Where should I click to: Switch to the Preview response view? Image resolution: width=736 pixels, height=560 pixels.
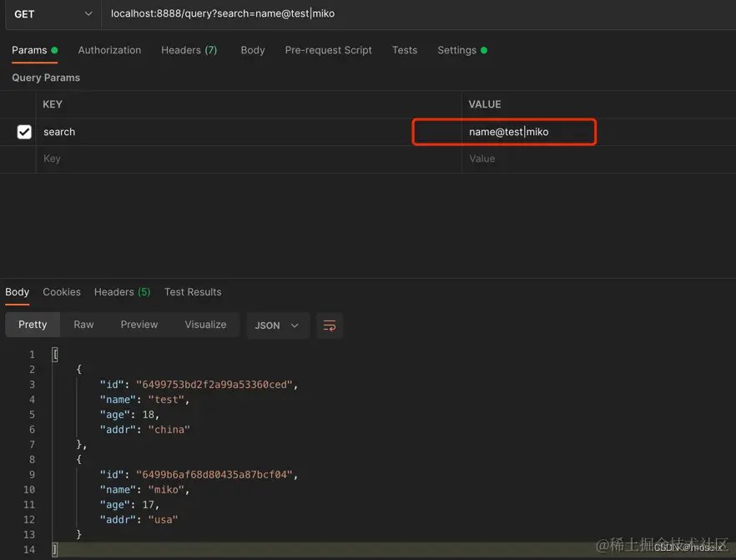[x=139, y=325]
